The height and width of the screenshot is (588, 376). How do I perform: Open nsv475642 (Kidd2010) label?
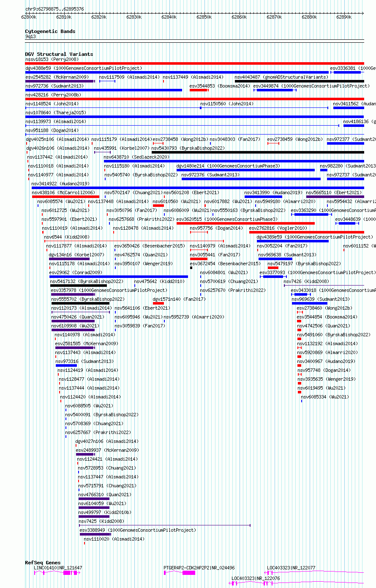point(159,281)
